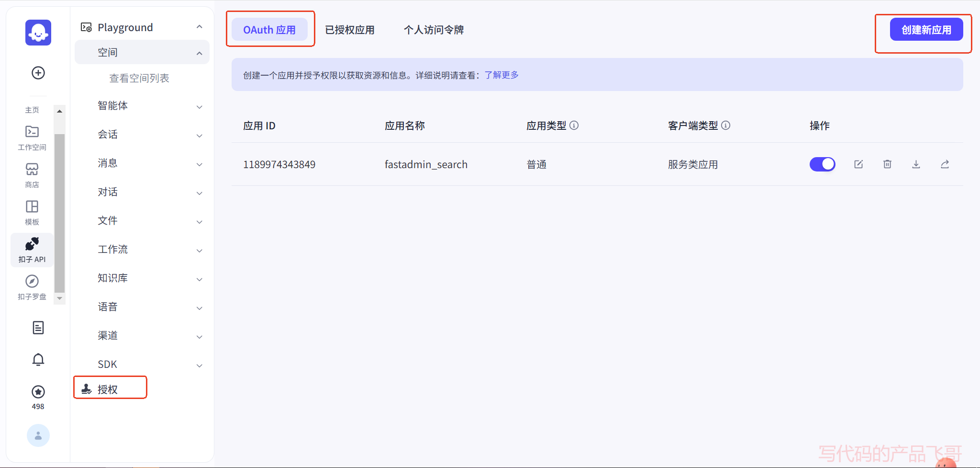Open the 商店 store icon
The height and width of the screenshot is (468, 980).
(x=32, y=175)
